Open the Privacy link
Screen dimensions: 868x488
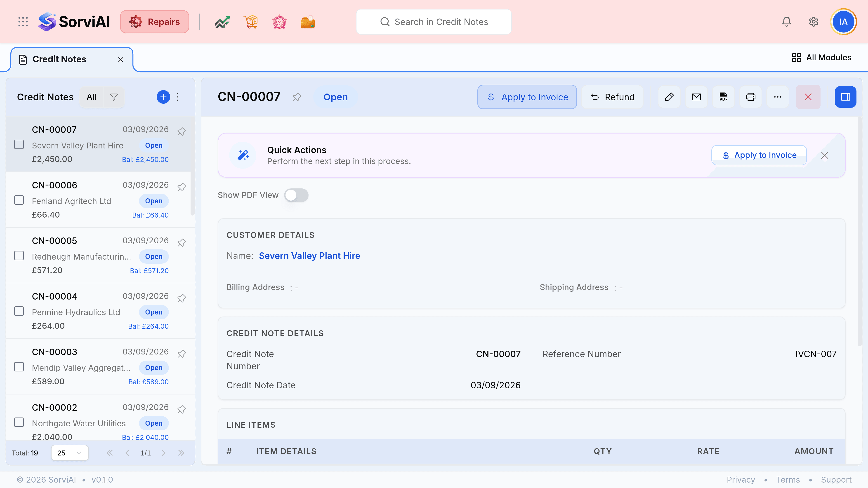click(x=741, y=480)
